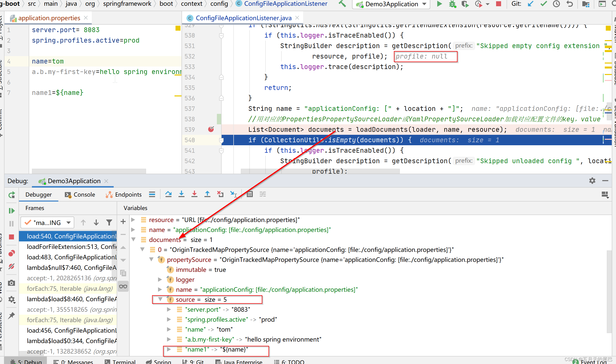This screenshot has width=616, height=364.
Task: Click the red Stop button in debug sidebar
Action: tap(11, 237)
